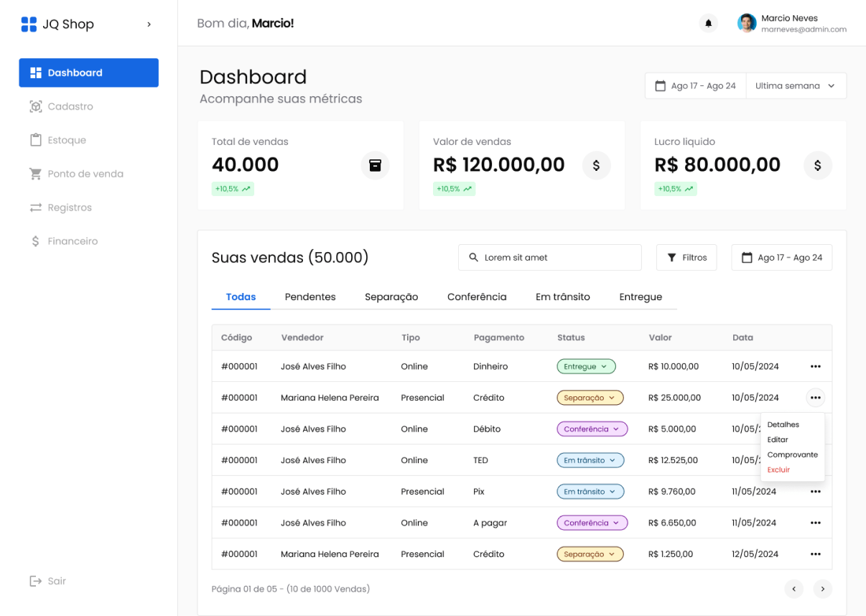Click Marcio Neves profile avatar
Viewport: 866px width, 616px height.
pyautogui.click(x=747, y=24)
